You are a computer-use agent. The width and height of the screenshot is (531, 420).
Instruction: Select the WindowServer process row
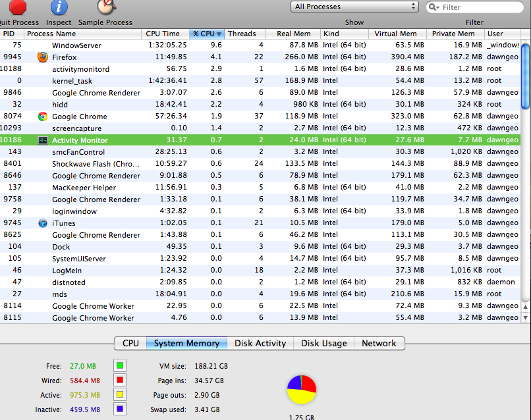260,45
